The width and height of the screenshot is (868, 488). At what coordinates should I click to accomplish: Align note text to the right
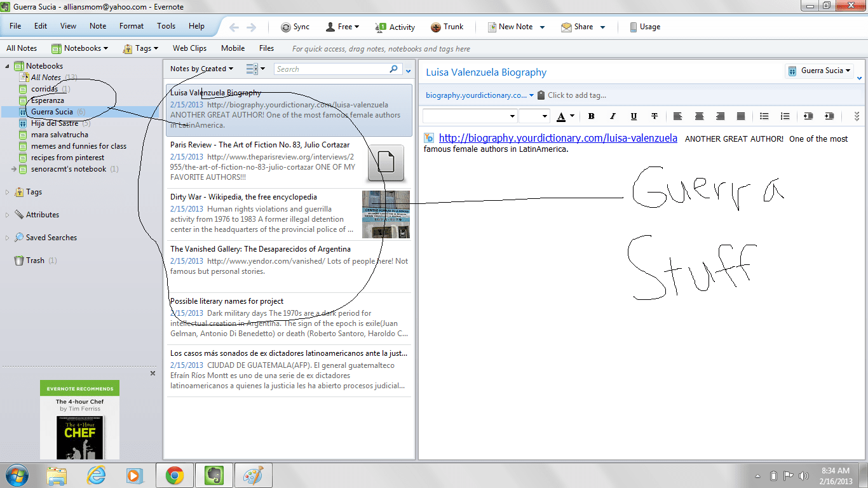click(x=720, y=116)
